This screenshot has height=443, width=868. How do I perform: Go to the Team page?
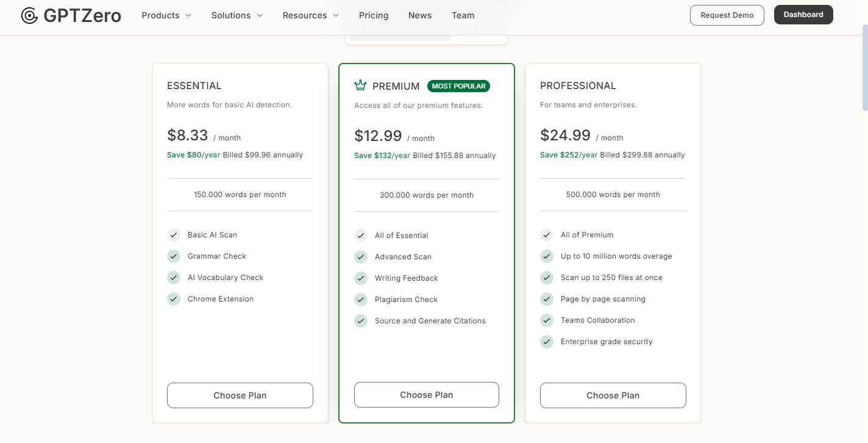coord(463,15)
